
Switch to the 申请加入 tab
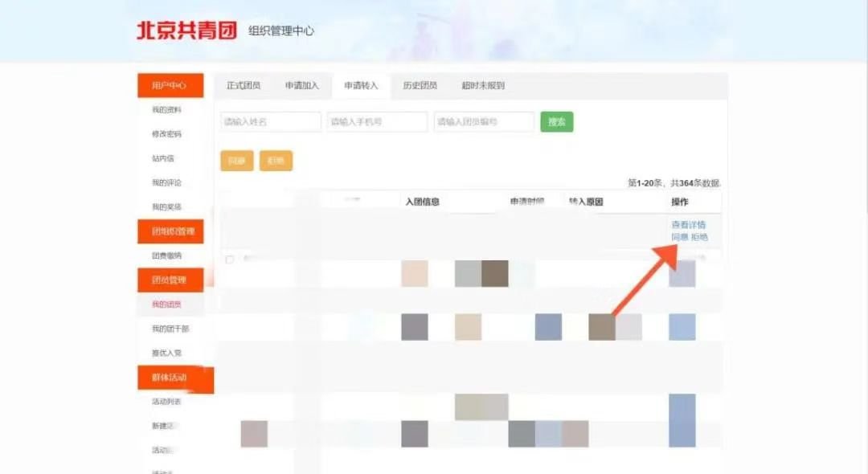[302, 86]
